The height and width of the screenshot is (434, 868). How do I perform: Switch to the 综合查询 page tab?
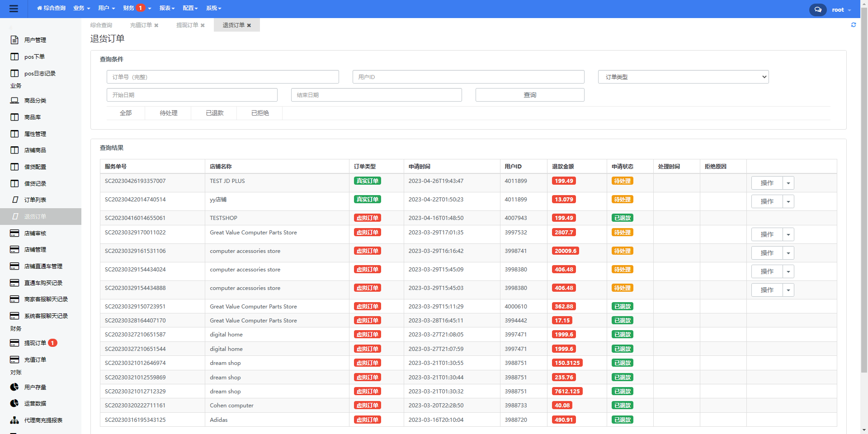click(x=101, y=25)
